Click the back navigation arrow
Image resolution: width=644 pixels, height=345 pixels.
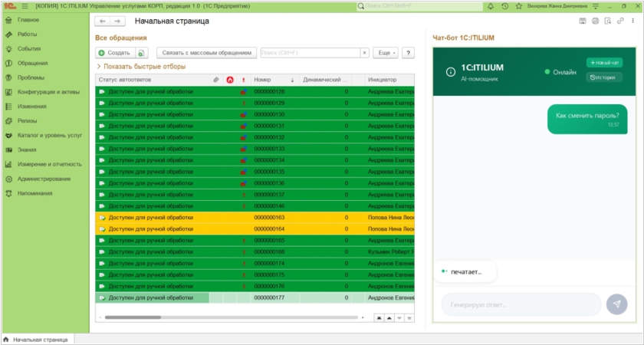tap(103, 21)
